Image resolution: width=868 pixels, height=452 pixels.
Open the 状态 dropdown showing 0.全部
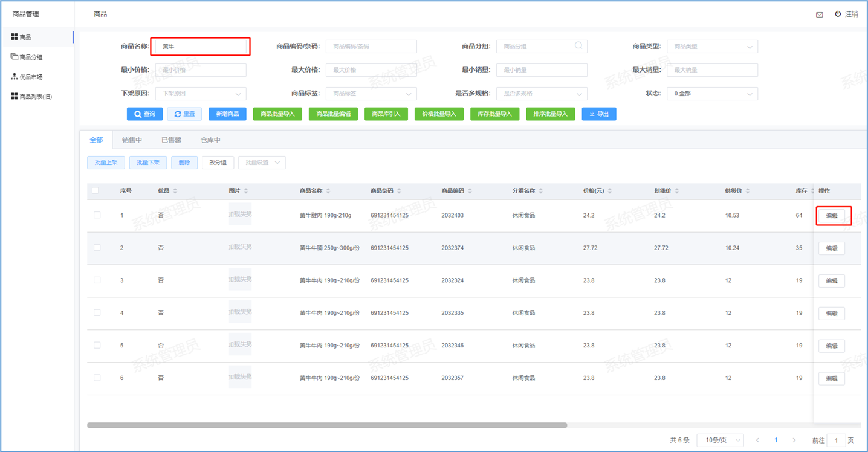712,94
